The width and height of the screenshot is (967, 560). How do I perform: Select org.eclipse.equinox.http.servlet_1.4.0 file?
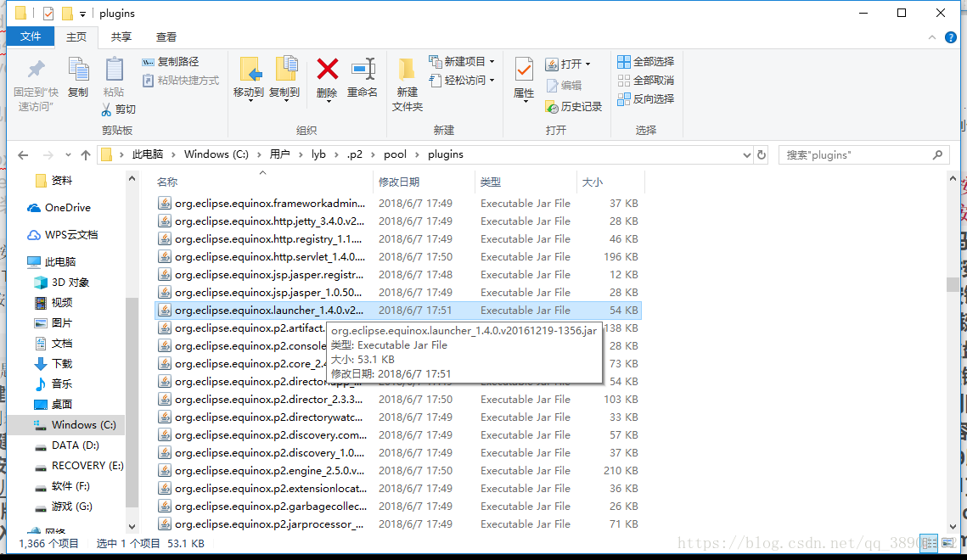coord(398,257)
